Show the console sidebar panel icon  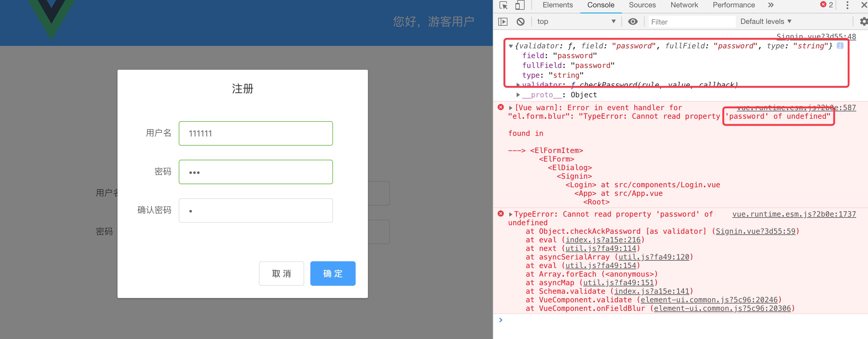pos(503,22)
